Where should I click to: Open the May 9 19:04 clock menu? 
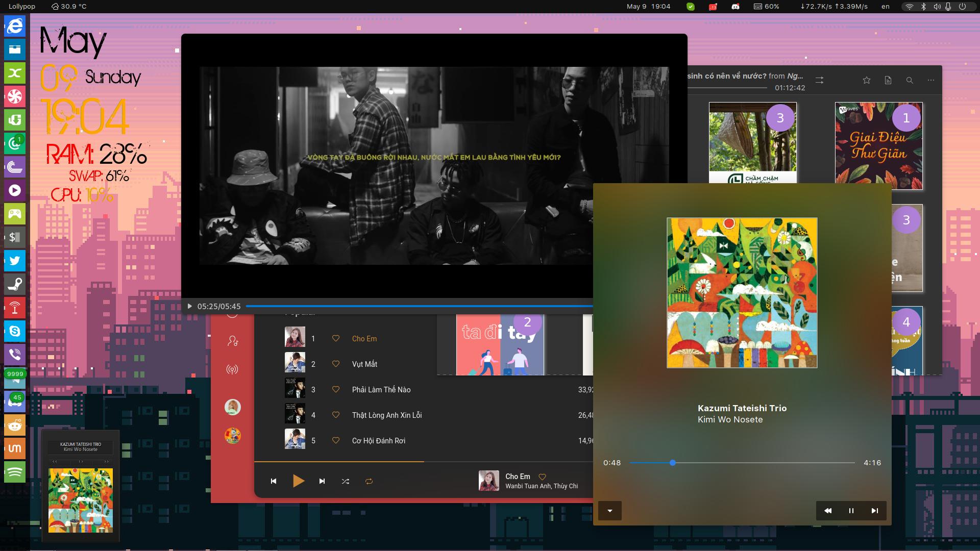[649, 7]
